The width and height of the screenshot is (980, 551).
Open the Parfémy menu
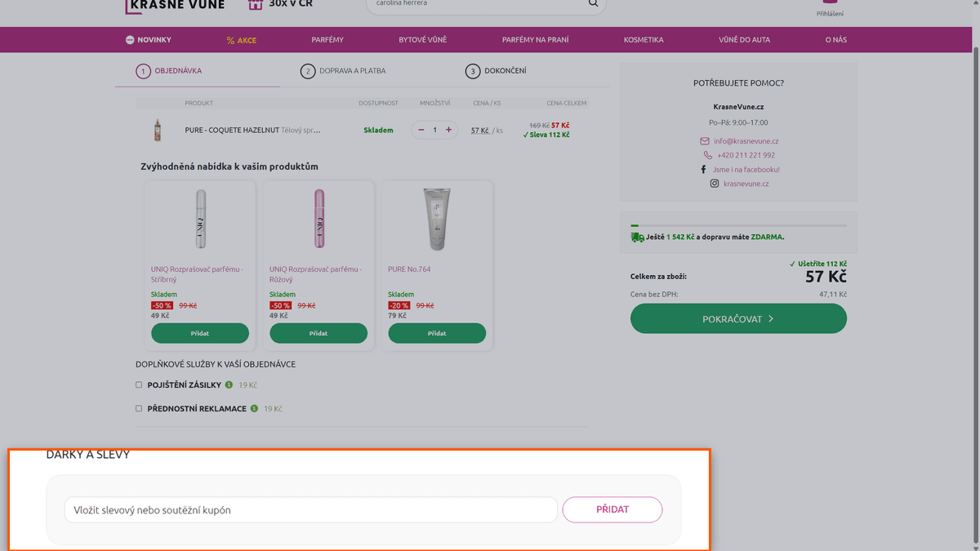pos(327,39)
